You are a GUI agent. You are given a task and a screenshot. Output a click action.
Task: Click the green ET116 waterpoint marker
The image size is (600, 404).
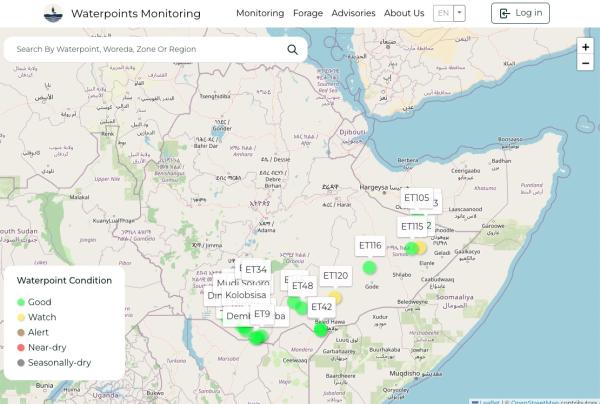point(370,266)
